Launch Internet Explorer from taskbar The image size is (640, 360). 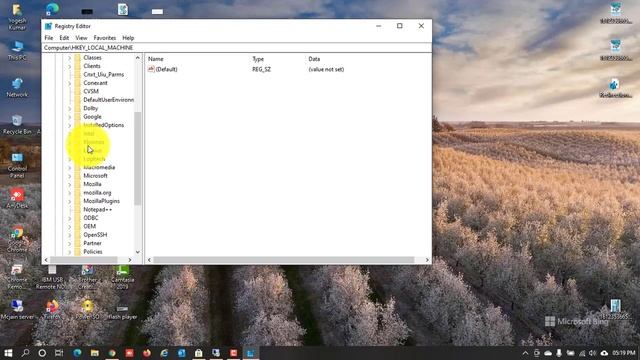164,353
